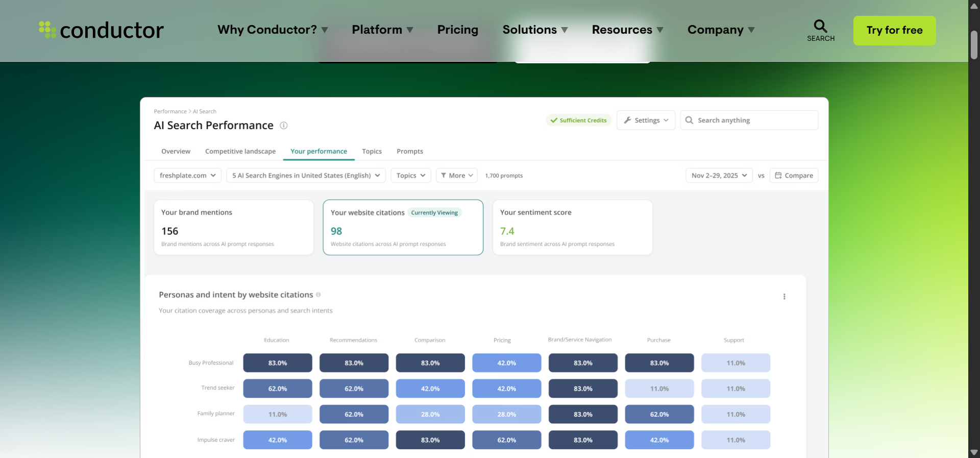Click Family planner Purchase 62.0% cell

pyautogui.click(x=659, y=414)
